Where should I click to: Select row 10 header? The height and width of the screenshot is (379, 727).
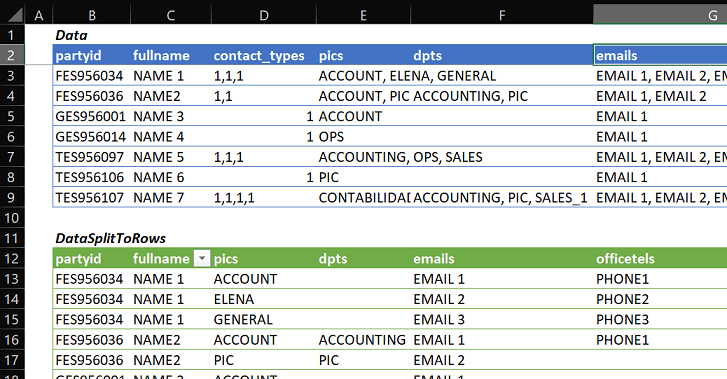point(12,218)
